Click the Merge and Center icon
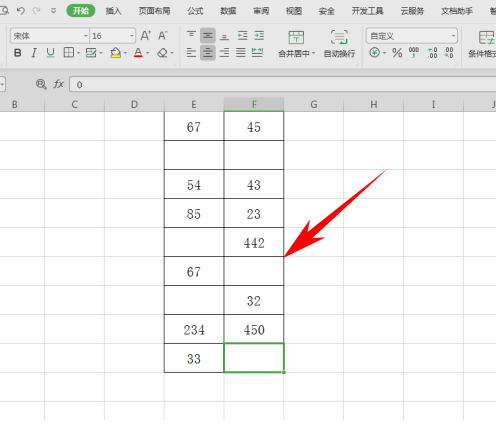 click(296, 37)
